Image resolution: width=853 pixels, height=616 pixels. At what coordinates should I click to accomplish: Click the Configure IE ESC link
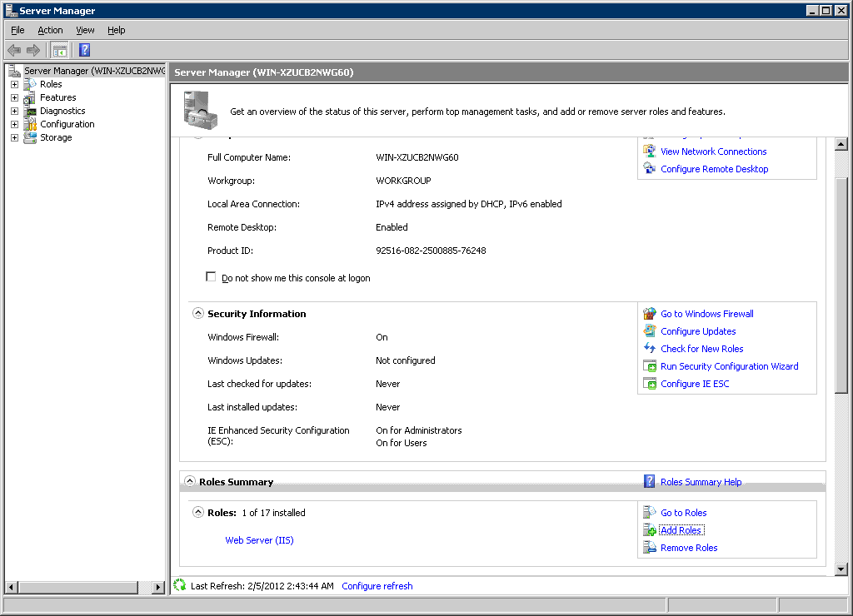tap(695, 384)
